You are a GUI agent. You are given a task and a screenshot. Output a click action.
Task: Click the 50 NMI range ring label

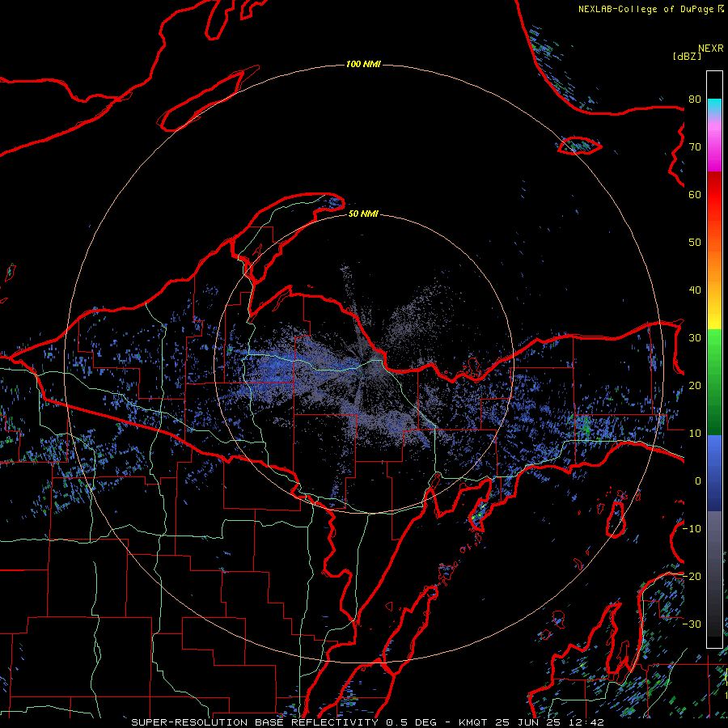pos(363,214)
